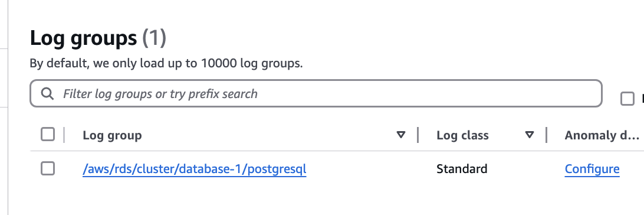Open the /aws/rds/cluster/database-1/postgresql log group
Screen dimensions: 644x215
tap(194, 169)
